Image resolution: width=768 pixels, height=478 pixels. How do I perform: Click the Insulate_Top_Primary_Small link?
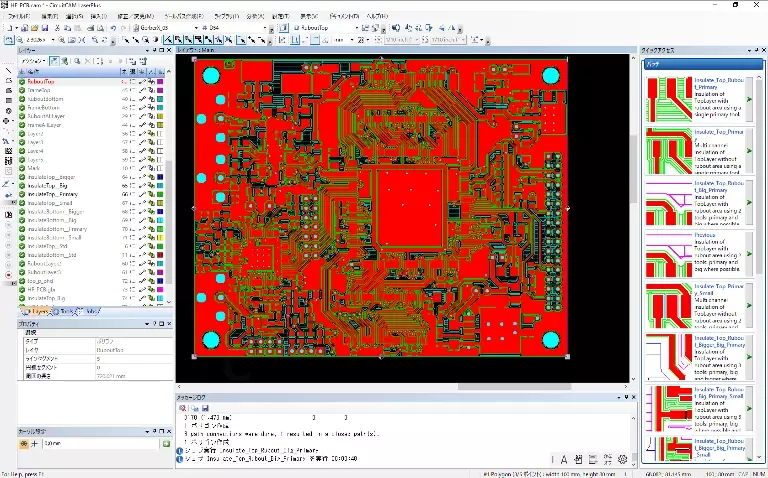[719, 290]
